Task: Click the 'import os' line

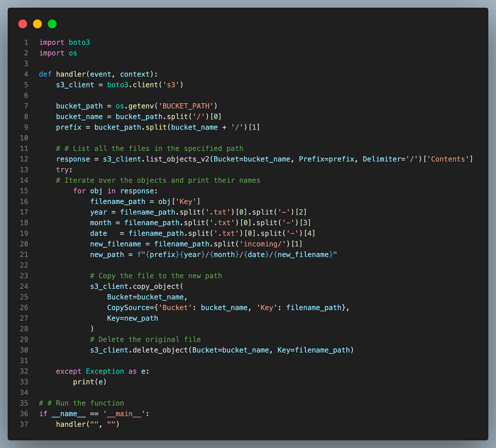Action: tap(58, 53)
